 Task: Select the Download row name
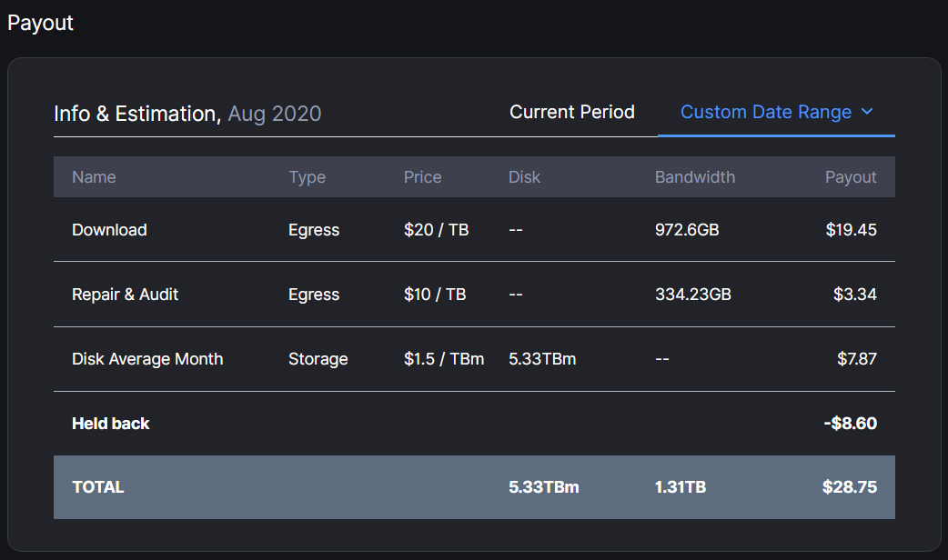point(109,230)
